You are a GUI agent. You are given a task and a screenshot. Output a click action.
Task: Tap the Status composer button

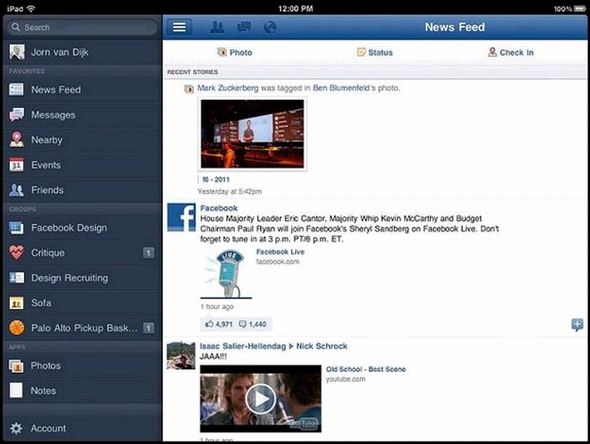374,52
